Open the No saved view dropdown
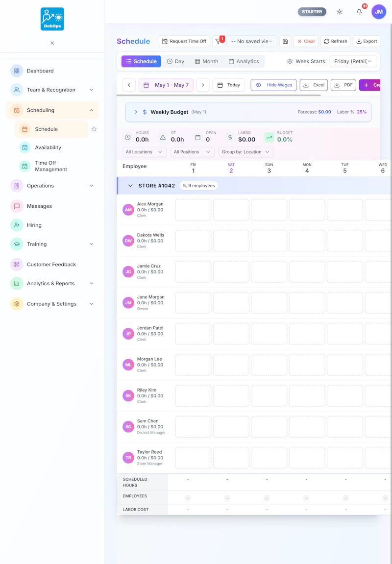Screen dimensions: 392x564 pyautogui.click(x=252, y=41)
